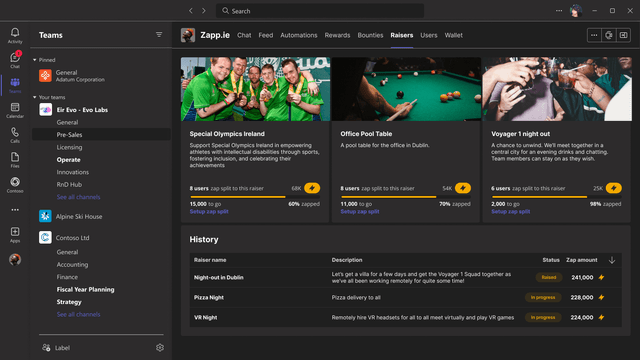640x360 pixels.
Task: Click the lightning icon for Pizza Night
Action: [601, 298]
